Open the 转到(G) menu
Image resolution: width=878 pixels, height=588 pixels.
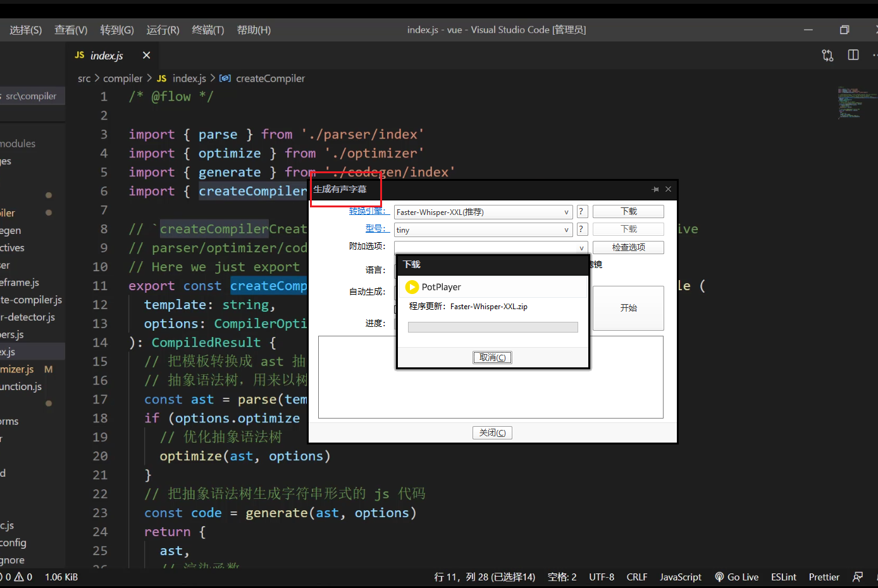117,30
